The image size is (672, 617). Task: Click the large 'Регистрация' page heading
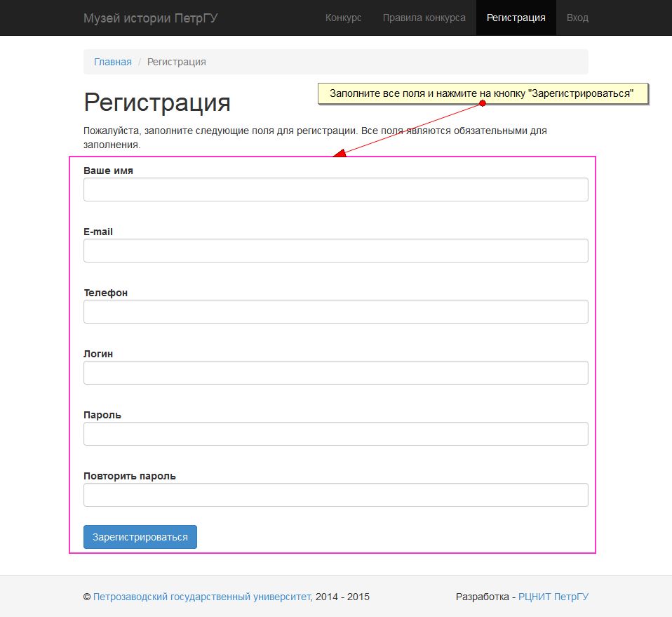tap(157, 102)
